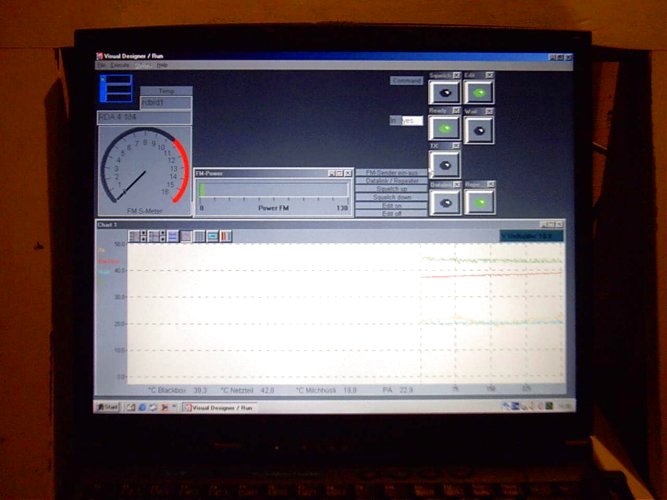This screenshot has width=667, height=500.
Task: Click the °C Blackbox 39.3 readout
Action: tap(177, 390)
